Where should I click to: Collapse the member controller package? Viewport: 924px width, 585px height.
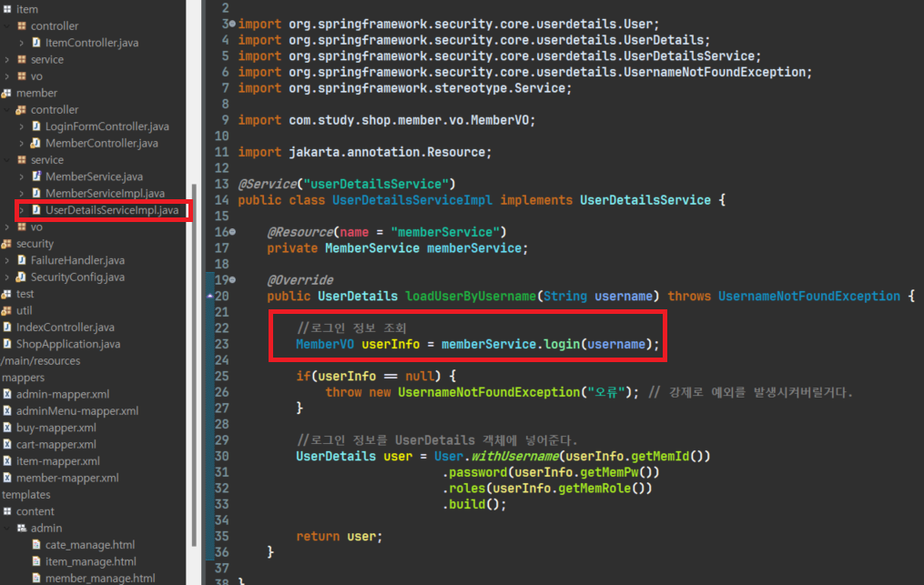click(6, 109)
